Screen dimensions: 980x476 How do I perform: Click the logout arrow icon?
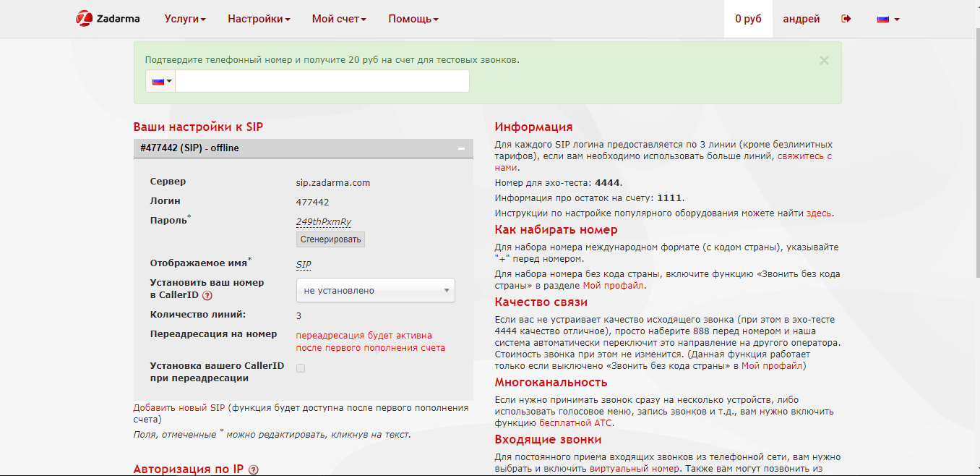(846, 19)
